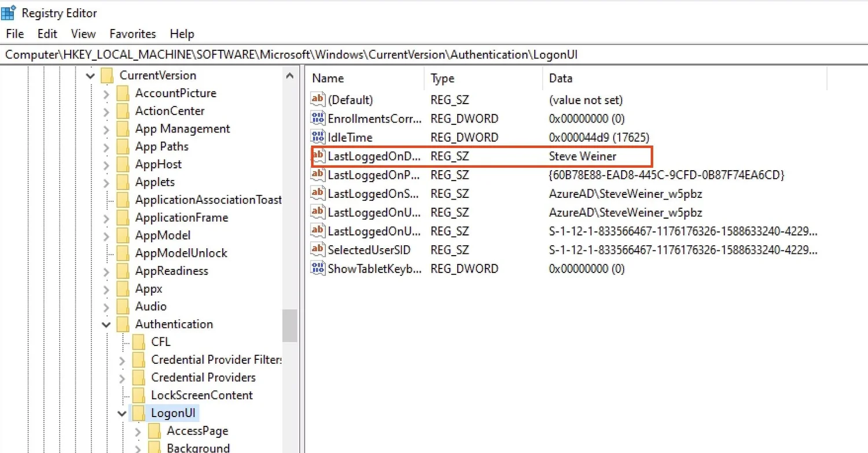Click the string icon beside (Default)
Image resolution: width=868 pixels, height=453 pixels.
point(318,100)
